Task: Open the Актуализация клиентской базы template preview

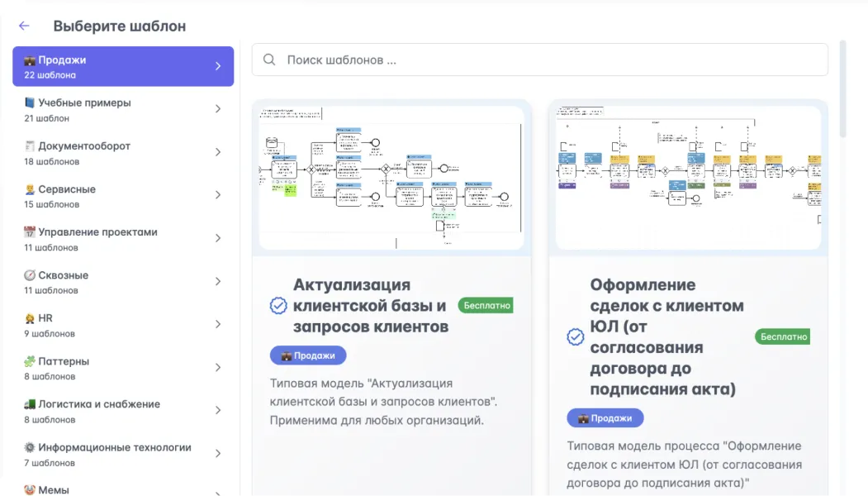Action: coord(391,176)
